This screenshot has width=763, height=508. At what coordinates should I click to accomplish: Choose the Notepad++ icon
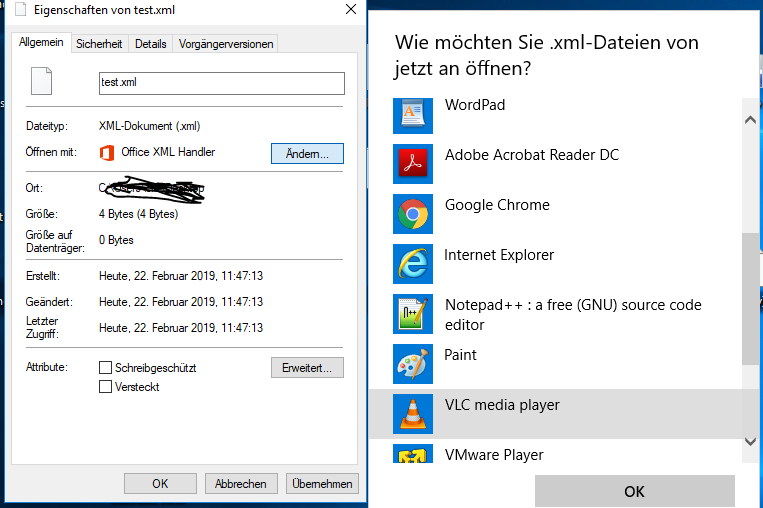(x=413, y=314)
